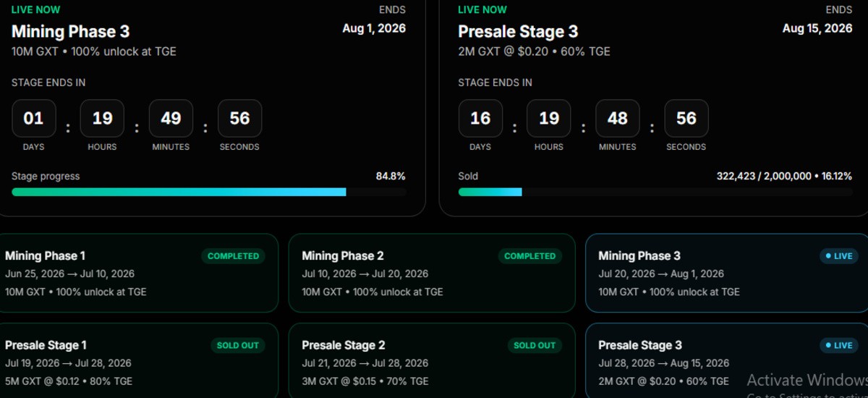868x398 pixels.
Task: Click 'Jul 19, 2026 → Jul 28, 2026' date range
Action: pos(68,363)
